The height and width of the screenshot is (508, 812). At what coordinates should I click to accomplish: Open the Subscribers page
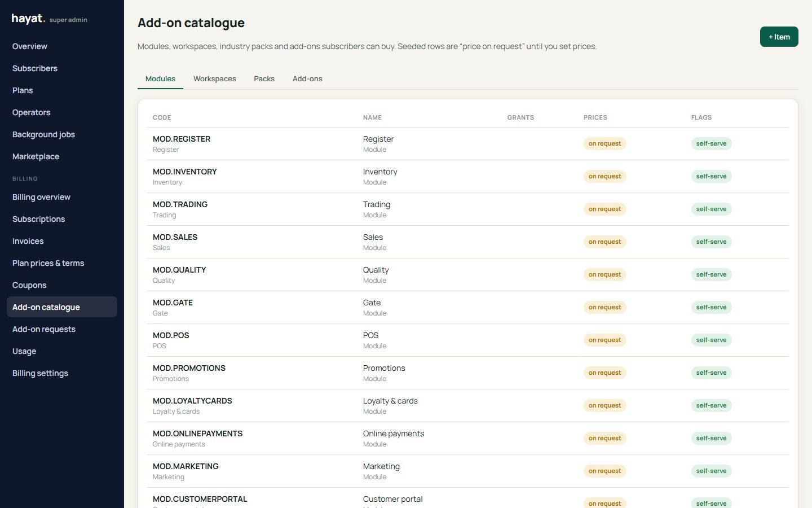tap(62, 68)
